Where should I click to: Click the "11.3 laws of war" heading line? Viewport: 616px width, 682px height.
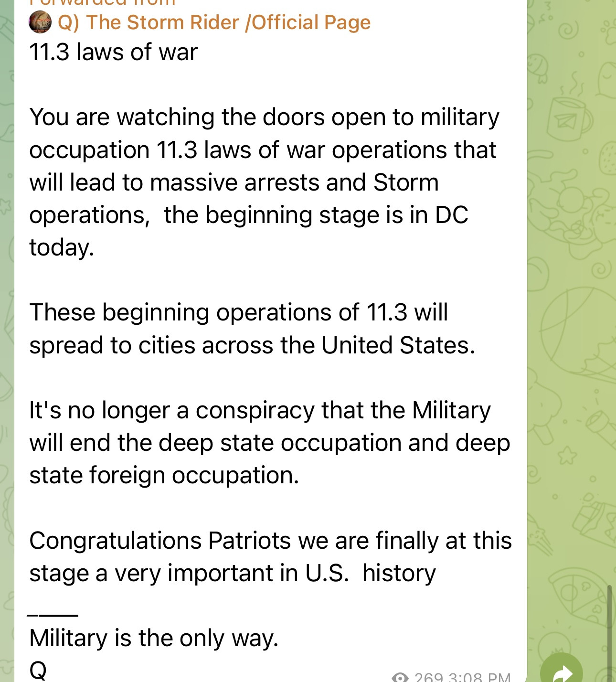113,52
